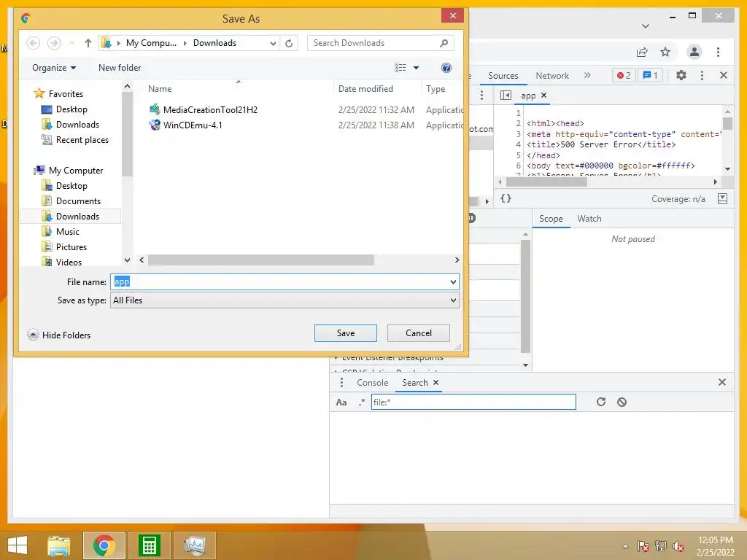Click My Compu... in the address breadcrumb

pyautogui.click(x=151, y=43)
